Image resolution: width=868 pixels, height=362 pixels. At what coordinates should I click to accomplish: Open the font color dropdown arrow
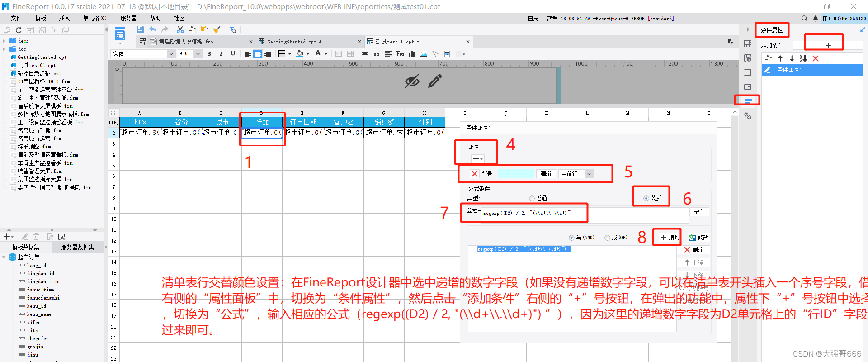click(x=326, y=54)
